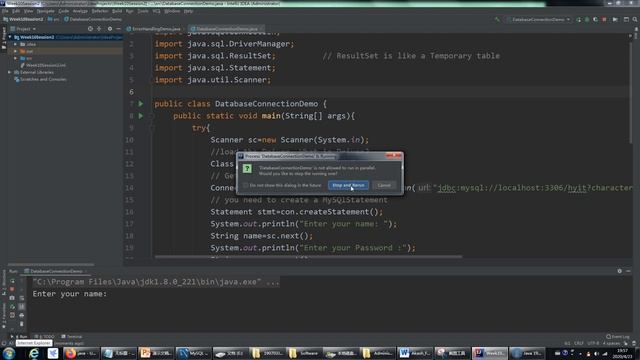Open Project panel settings gear

[x=110, y=29]
